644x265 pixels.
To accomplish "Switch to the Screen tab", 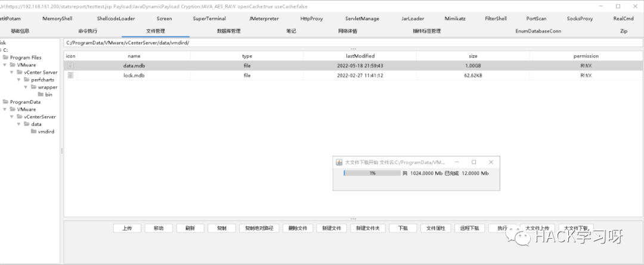I will (165, 18).
